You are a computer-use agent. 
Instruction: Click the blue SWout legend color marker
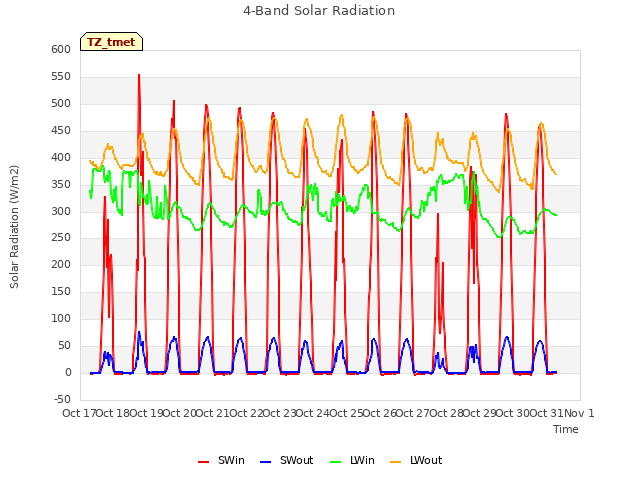(265, 462)
